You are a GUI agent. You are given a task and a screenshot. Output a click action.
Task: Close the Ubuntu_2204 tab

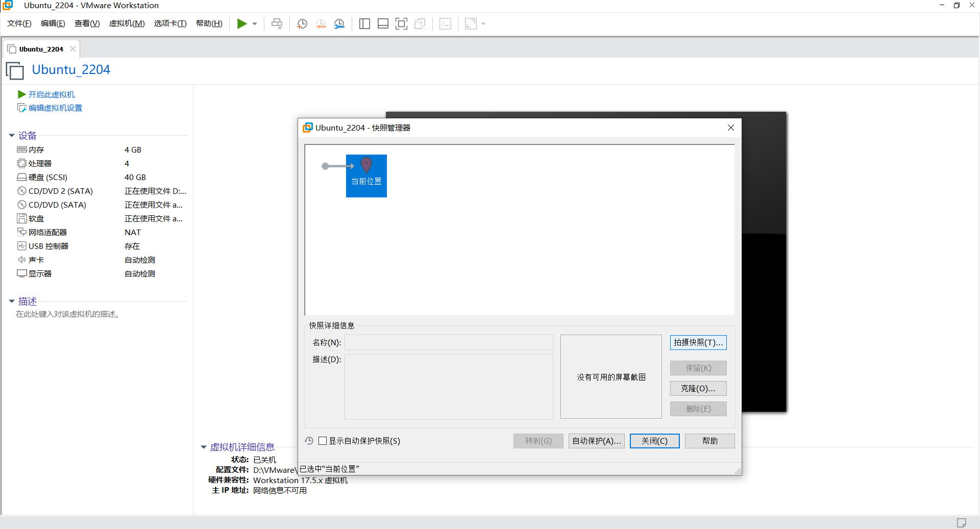pyautogui.click(x=72, y=49)
